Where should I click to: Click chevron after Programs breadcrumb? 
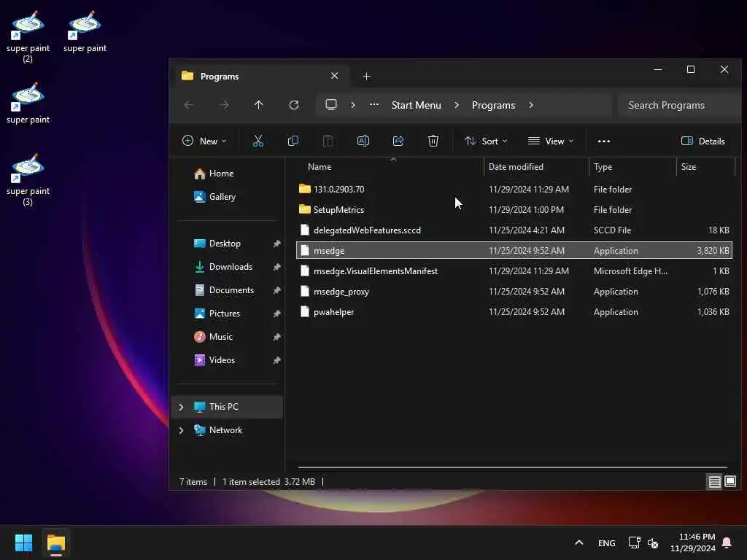point(531,105)
